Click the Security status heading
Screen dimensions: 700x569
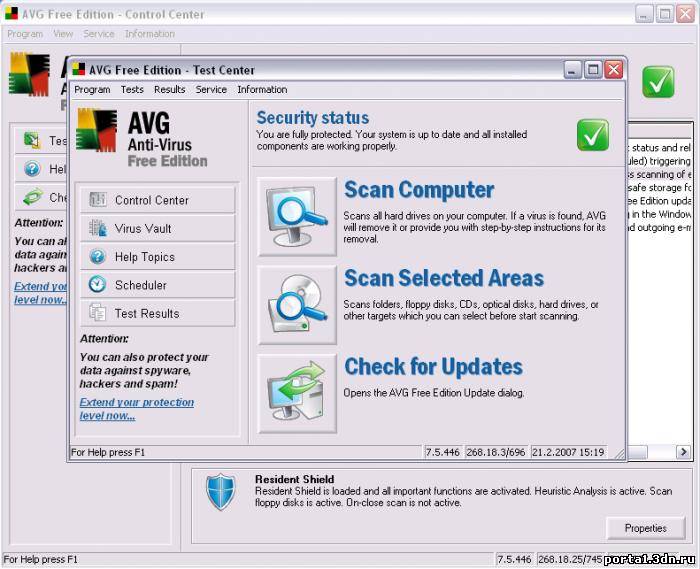click(312, 118)
